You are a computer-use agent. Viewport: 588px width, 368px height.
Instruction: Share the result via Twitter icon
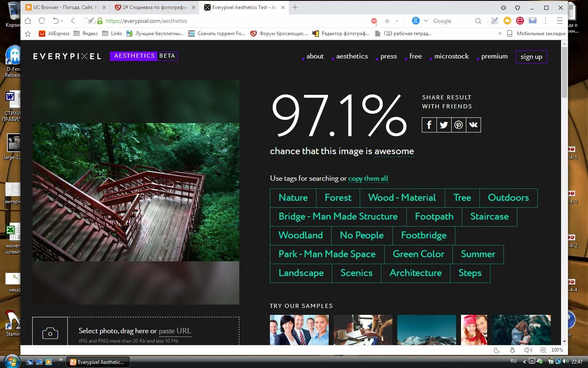pos(443,125)
